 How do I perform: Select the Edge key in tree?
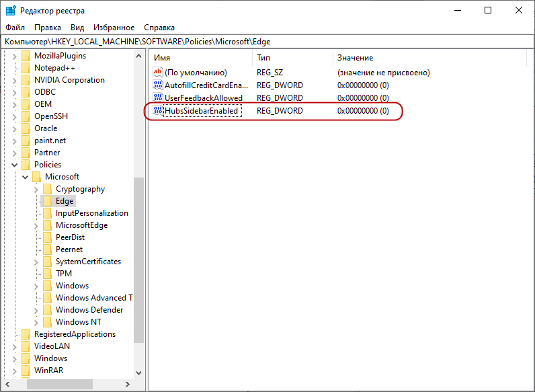tap(65, 201)
